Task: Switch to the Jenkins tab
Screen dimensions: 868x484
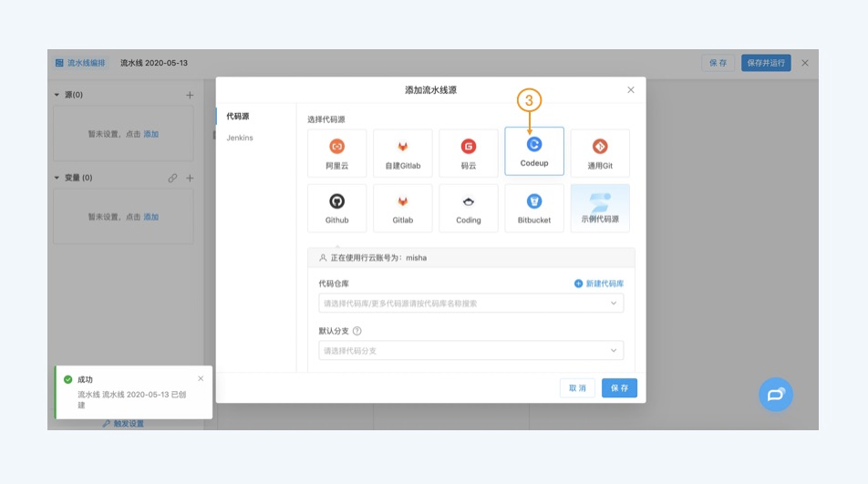Action: click(x=240, y=138)
